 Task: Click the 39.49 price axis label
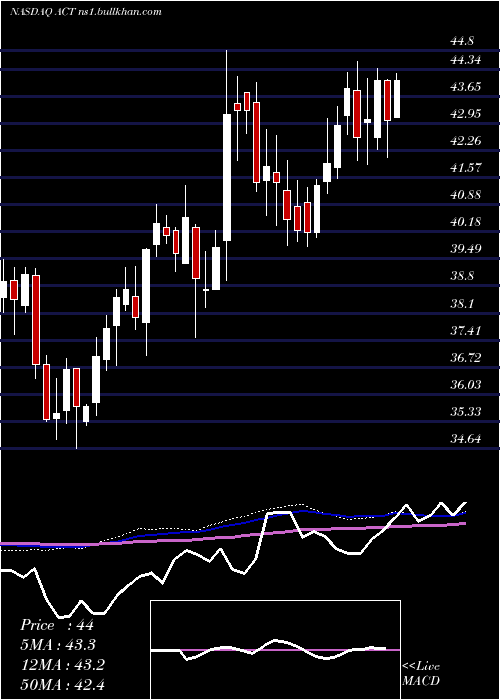[466, 249]
